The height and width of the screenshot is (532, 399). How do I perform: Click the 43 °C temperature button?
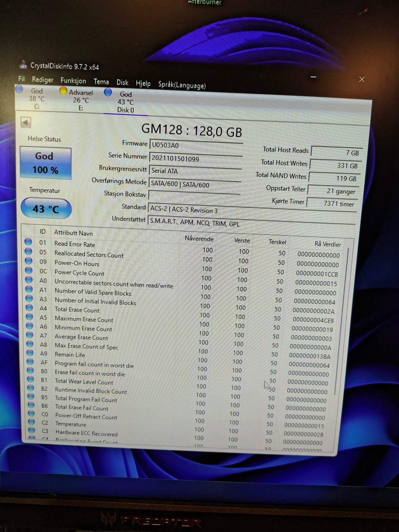(x=46, y=209)
